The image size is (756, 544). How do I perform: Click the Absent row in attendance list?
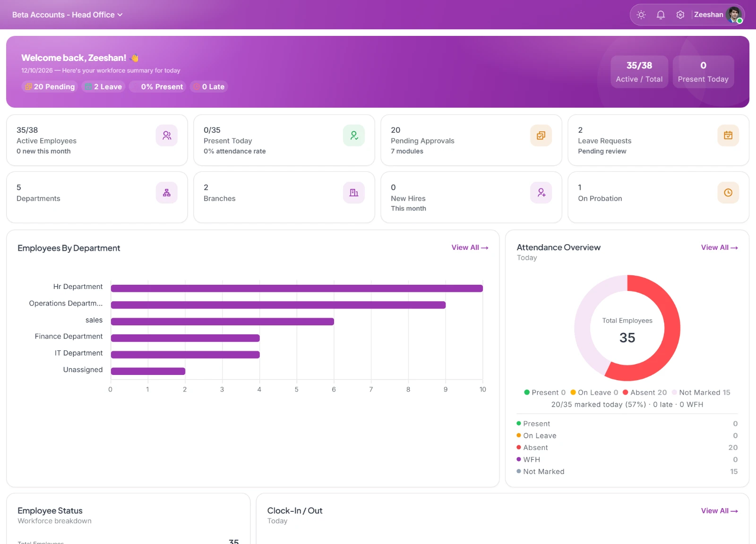point(627,448)
